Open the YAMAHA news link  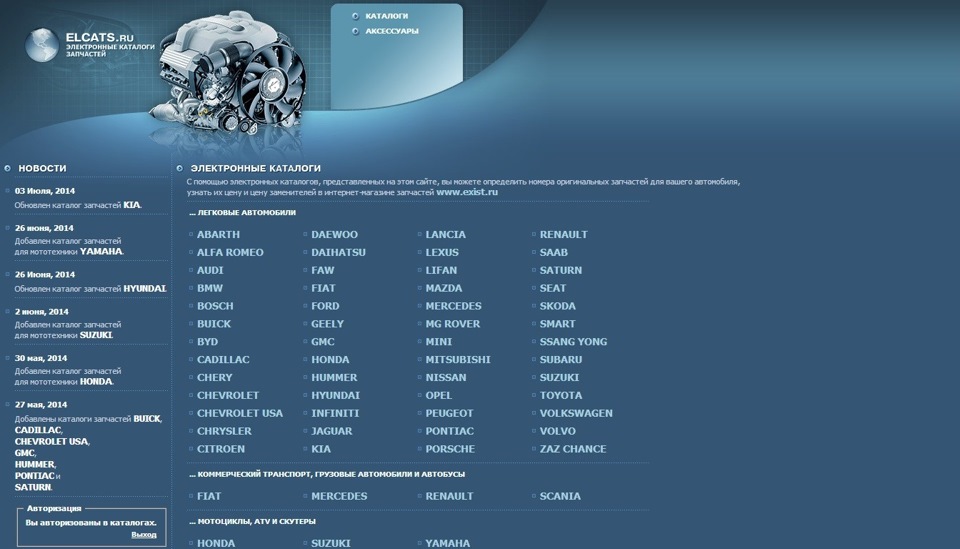coord(101,251)
